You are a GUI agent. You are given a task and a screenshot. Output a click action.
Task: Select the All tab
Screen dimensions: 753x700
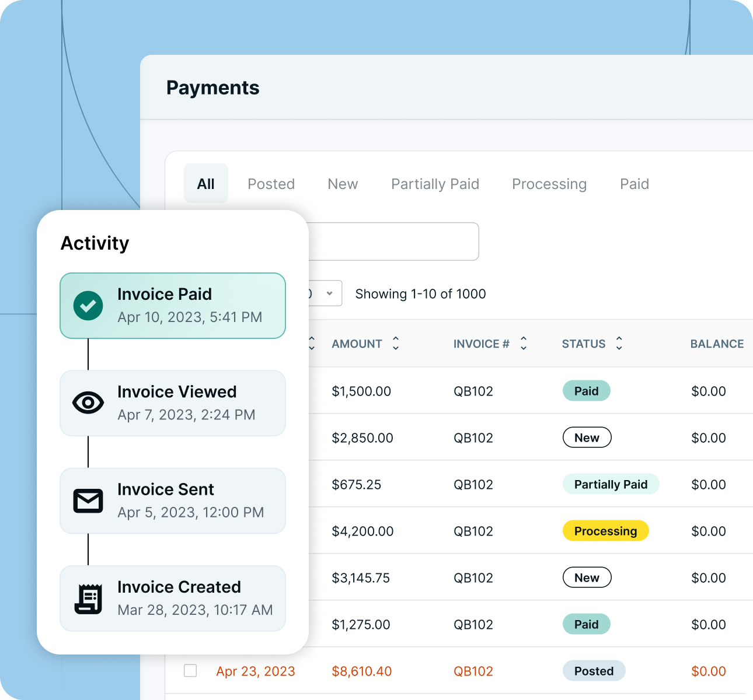point(206,184)
